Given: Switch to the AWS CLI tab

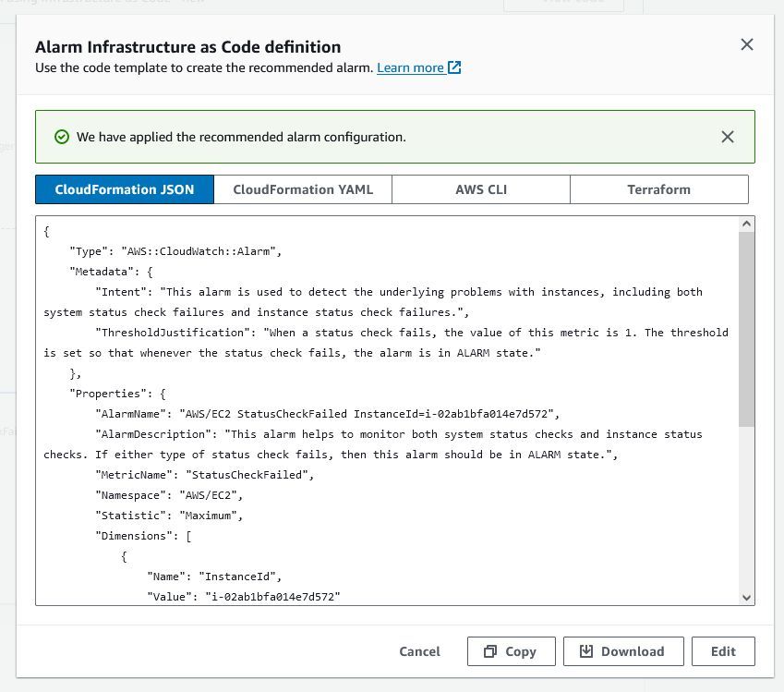Looking at the screenshot, I should (481, 189).
